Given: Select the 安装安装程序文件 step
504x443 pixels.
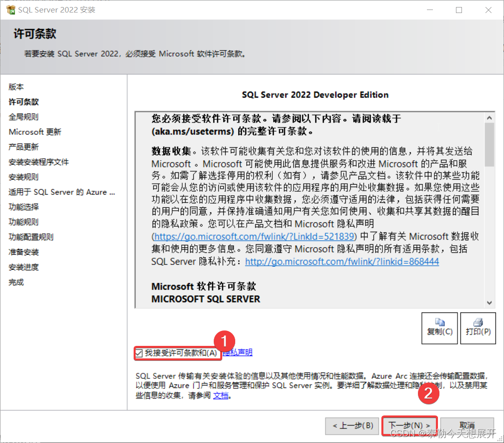Looking at the screenshot, I should pyautogui.click(x=39, y=162).
